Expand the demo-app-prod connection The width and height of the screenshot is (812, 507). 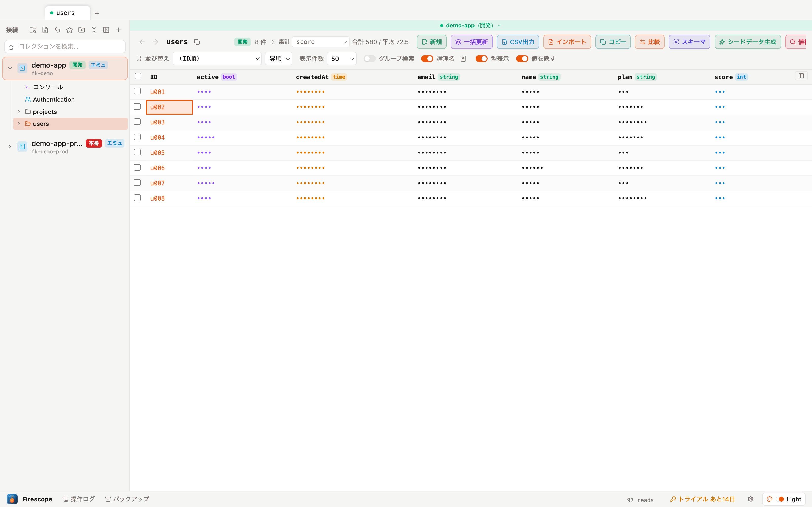(x=10, y=147)
